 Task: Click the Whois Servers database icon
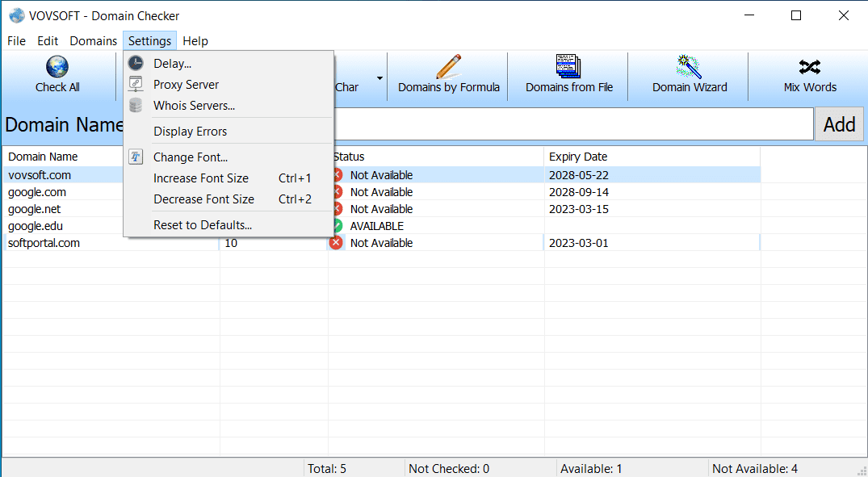point(136,105)
